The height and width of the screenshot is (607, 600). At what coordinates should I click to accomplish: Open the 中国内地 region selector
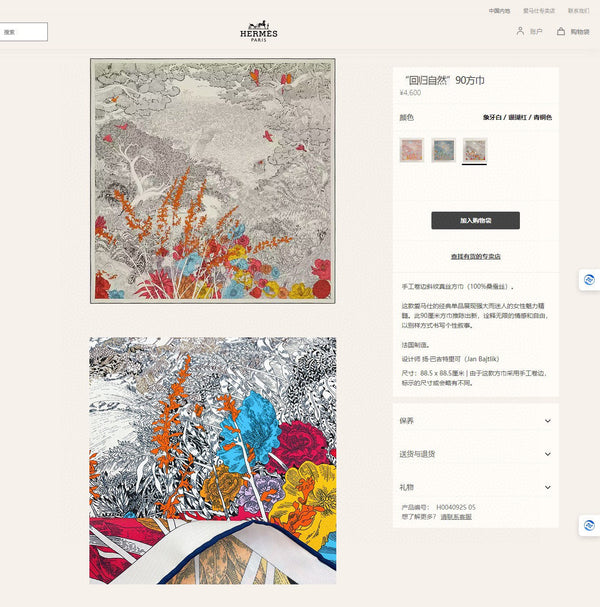coord(499,10)
